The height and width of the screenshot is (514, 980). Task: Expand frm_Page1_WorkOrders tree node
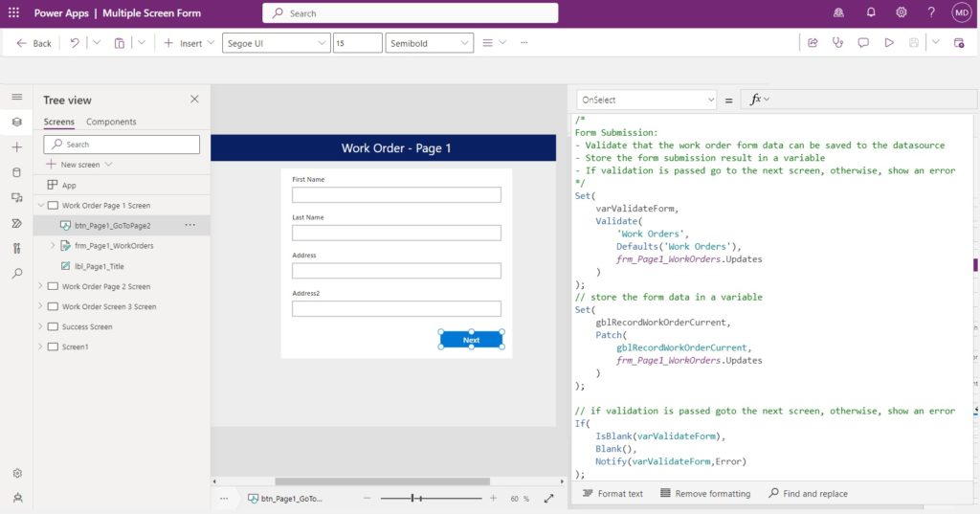(x=53, y=246)
